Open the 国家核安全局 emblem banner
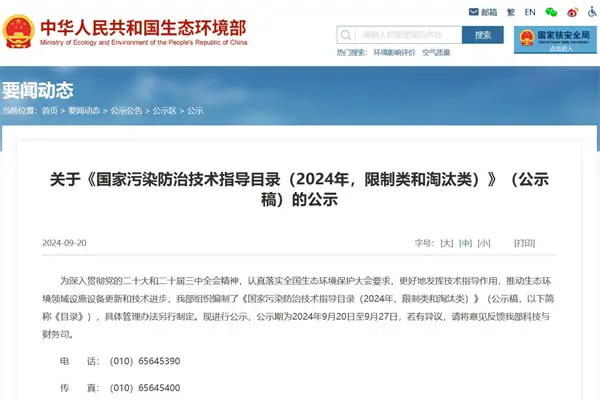600x400 pixels. point(555,41)
